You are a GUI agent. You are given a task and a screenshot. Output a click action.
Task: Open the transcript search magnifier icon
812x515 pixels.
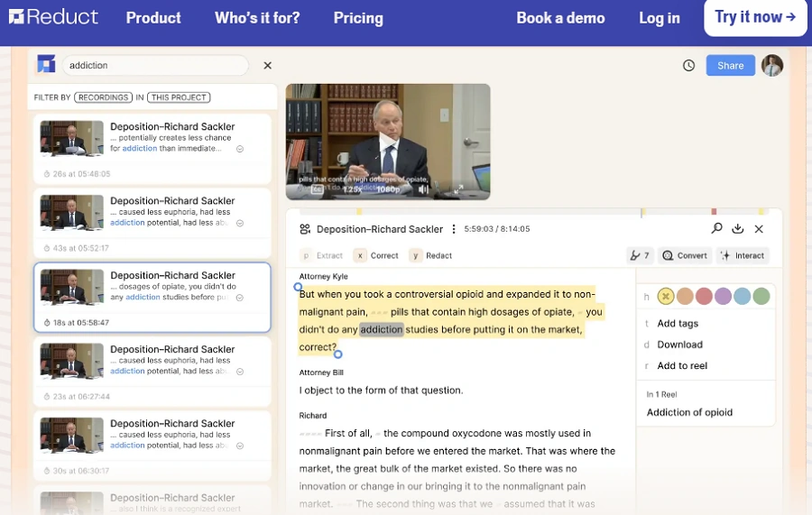click(x=716, y=228)
